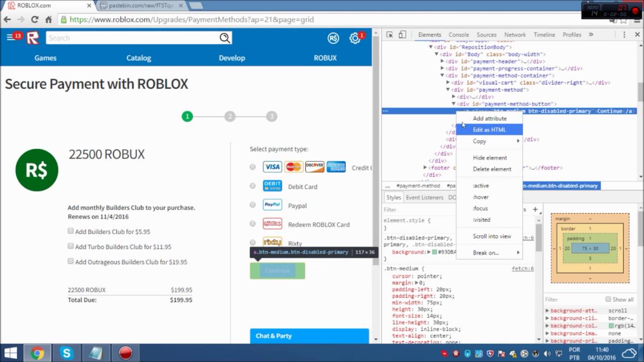This screenshot has width=644, height=362.
Task: Click the Visa card logo
Action: 272,167
